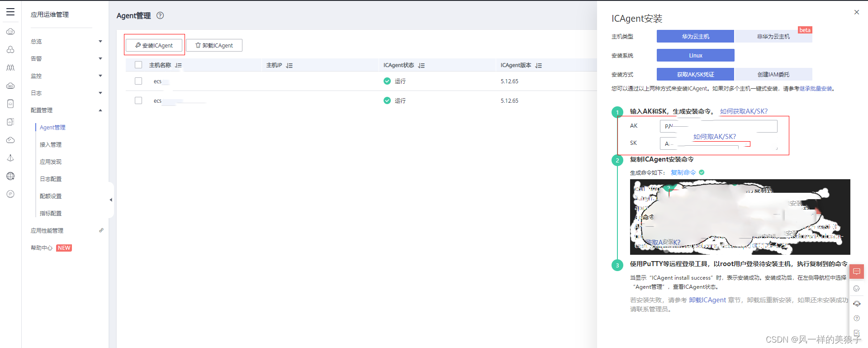Focus the SK input field

[x=718, y=143]
